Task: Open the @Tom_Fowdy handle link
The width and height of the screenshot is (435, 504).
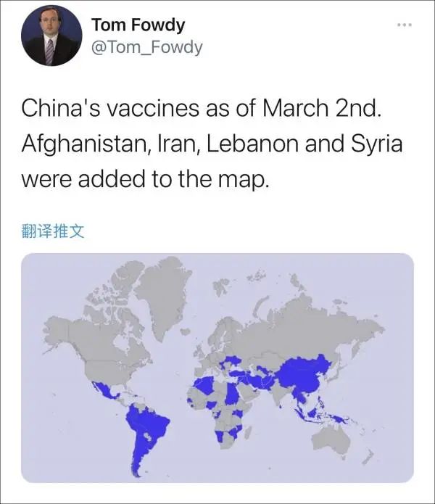Action: click(x=147, y=48)
